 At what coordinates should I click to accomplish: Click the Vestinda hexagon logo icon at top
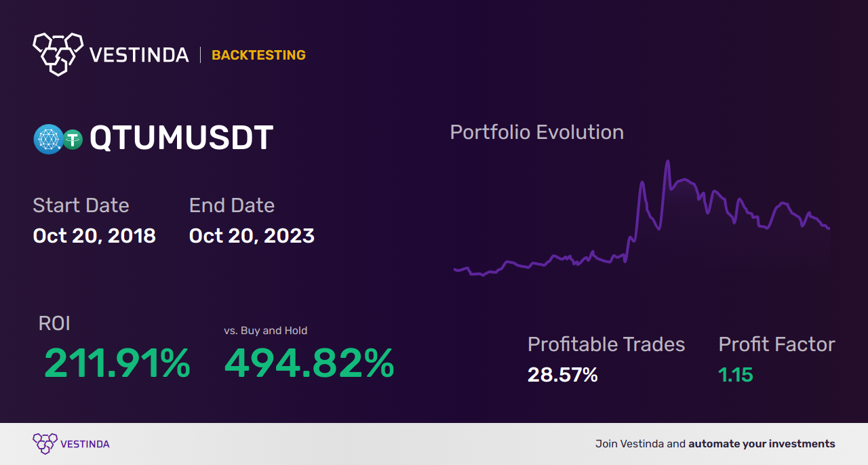coord(58,54)
